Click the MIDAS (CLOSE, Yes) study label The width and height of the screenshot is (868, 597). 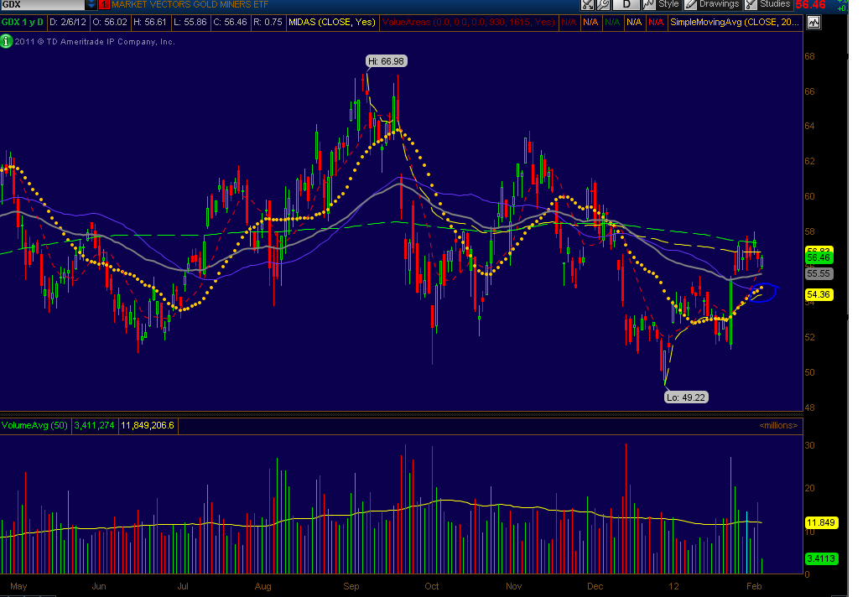coord(332,22)
